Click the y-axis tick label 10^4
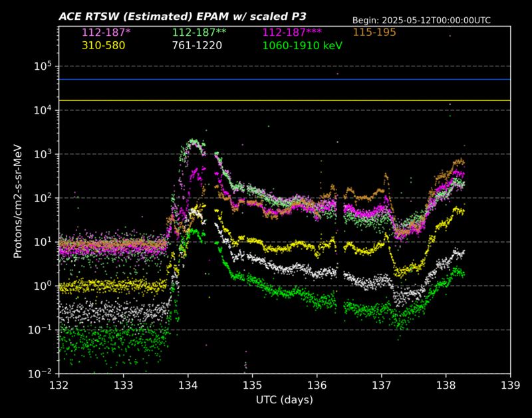 coord(43,110)
